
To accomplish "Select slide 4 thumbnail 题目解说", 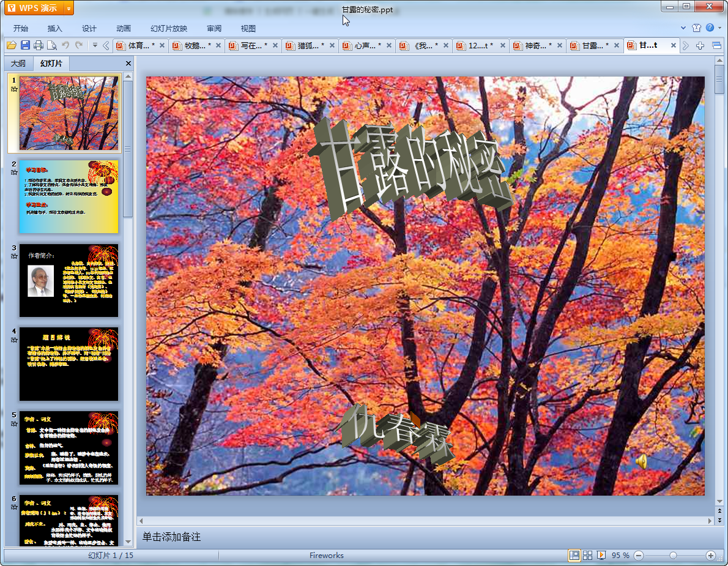I will pos(69,364).
